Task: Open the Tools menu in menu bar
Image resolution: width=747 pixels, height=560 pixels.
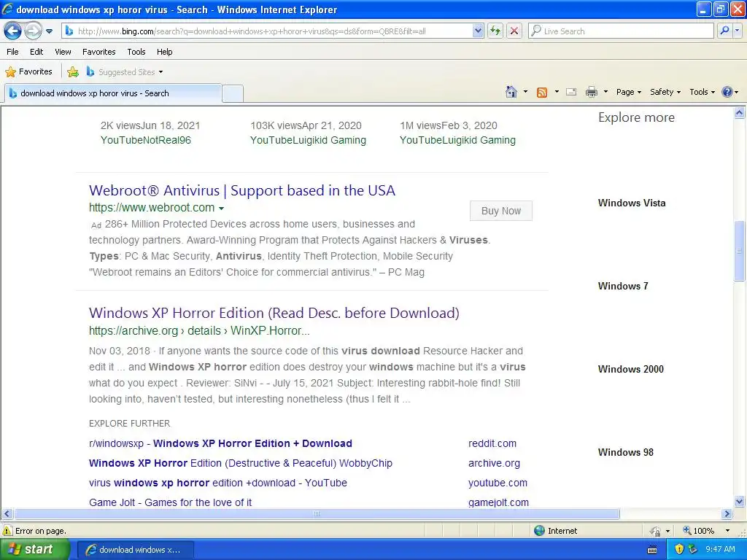Action: click(x=136, y=52)
